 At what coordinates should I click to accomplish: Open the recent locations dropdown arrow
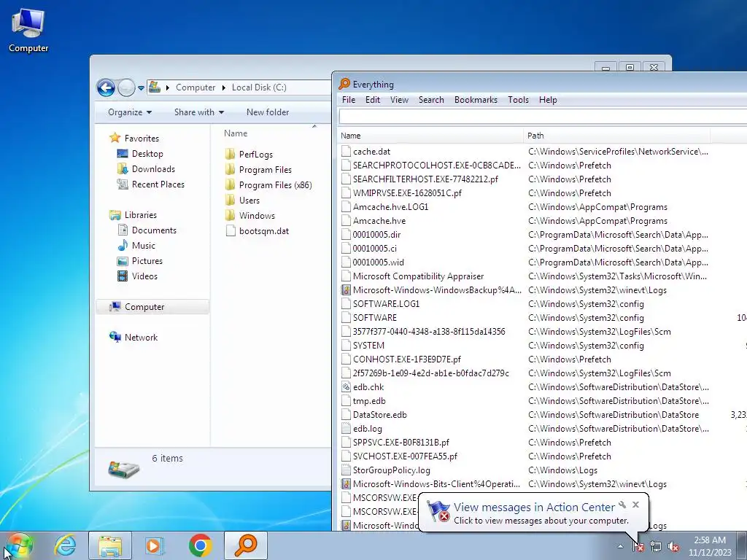[141, 88]
